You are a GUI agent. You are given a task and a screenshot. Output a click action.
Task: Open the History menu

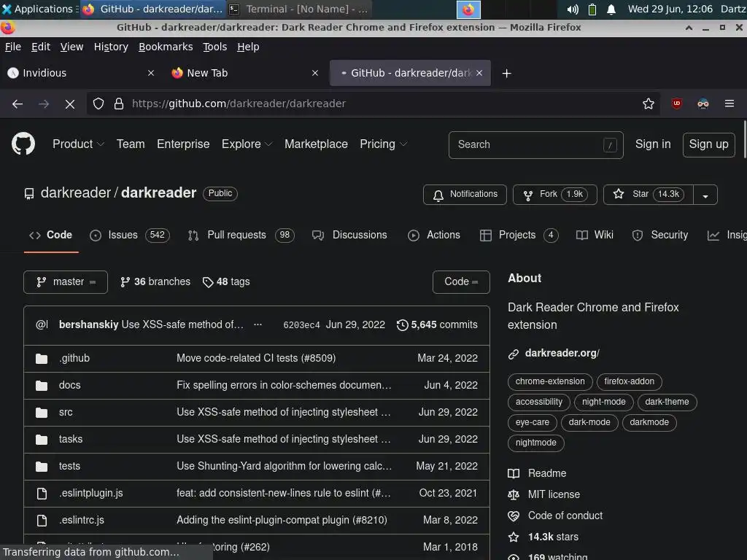[111, 47]
